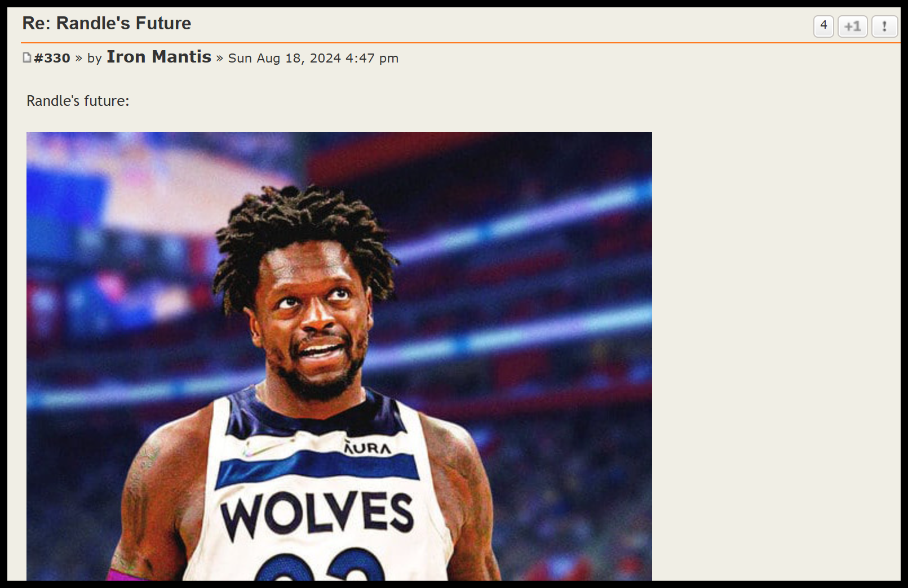View Iron Mantis's user profile
The height and width of the screenshot is (588, 908).
(159, 57)
